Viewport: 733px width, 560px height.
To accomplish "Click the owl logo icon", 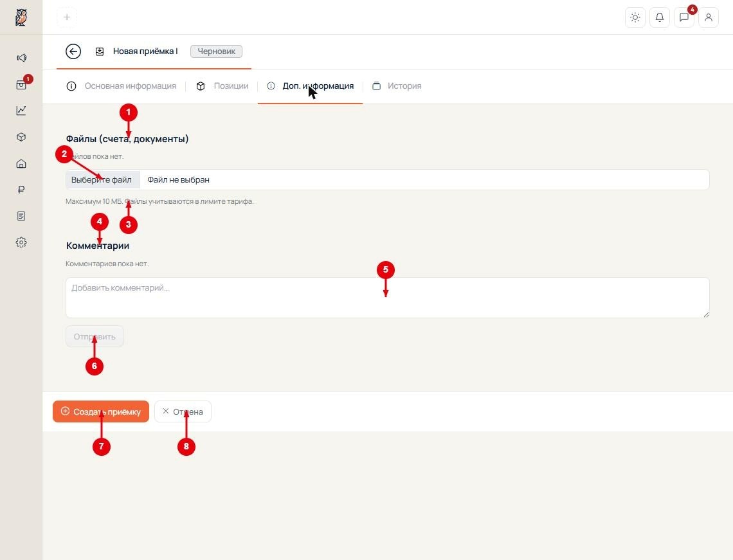I will click(21, 17).
